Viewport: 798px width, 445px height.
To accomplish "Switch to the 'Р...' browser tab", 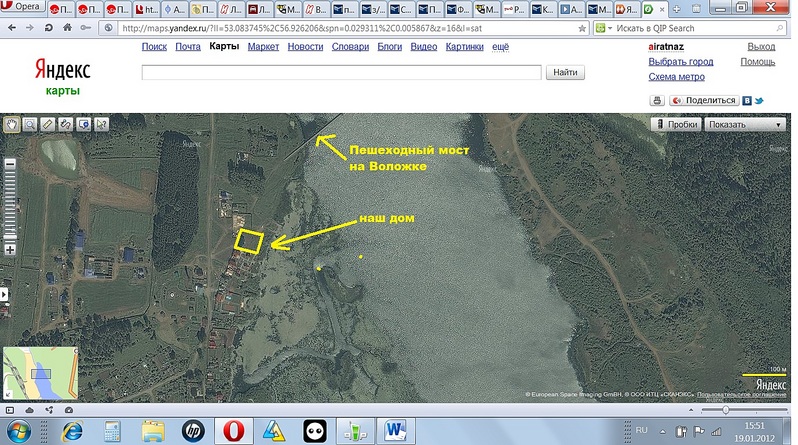I will tap(514, 9).
